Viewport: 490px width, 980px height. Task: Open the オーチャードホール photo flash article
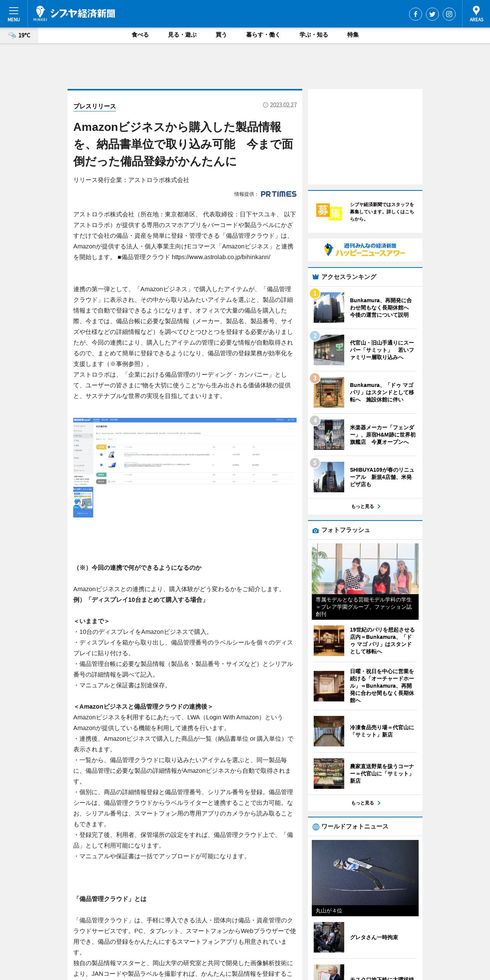pos(382,686)
